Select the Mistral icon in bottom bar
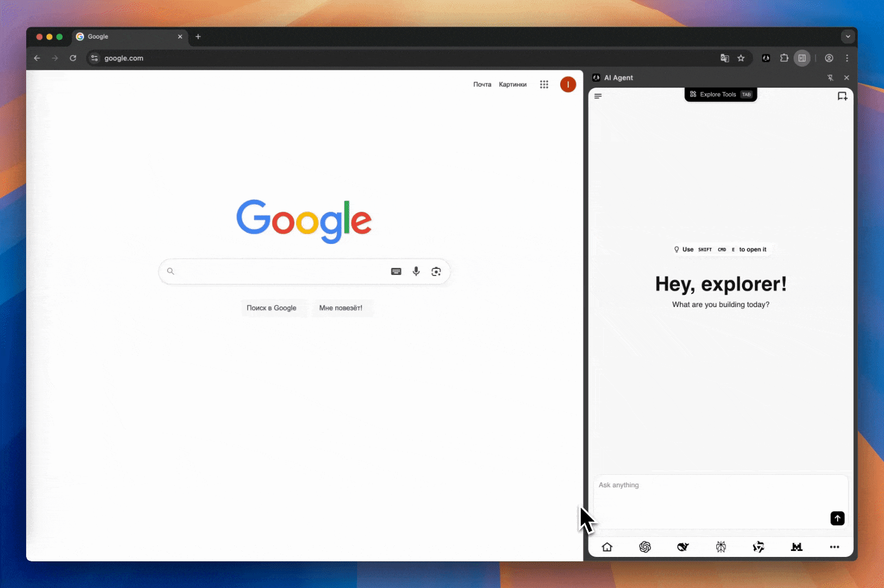 click(x=796, y=547)
